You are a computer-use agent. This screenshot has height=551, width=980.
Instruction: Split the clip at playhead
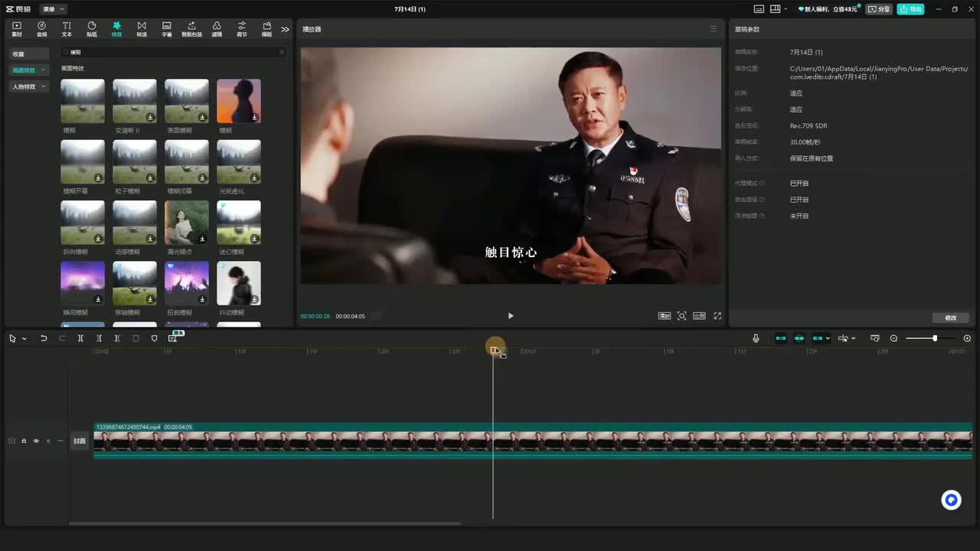80,338
